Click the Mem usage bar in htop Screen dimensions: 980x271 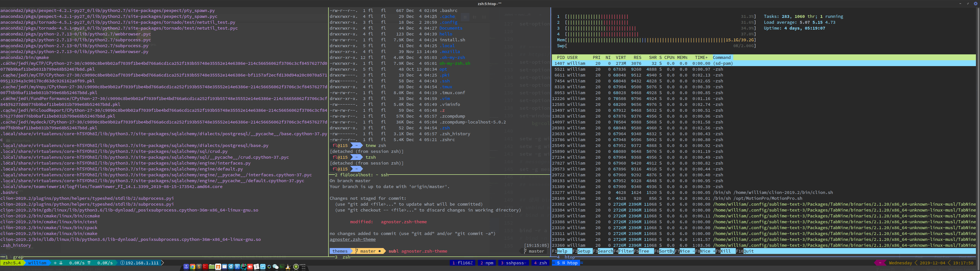[x=656, y=40]
